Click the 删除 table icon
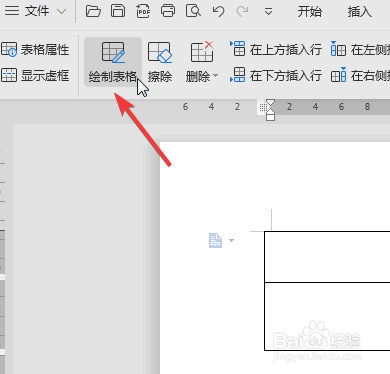Screen dimensions: 390x374 (x=202, y=52)
